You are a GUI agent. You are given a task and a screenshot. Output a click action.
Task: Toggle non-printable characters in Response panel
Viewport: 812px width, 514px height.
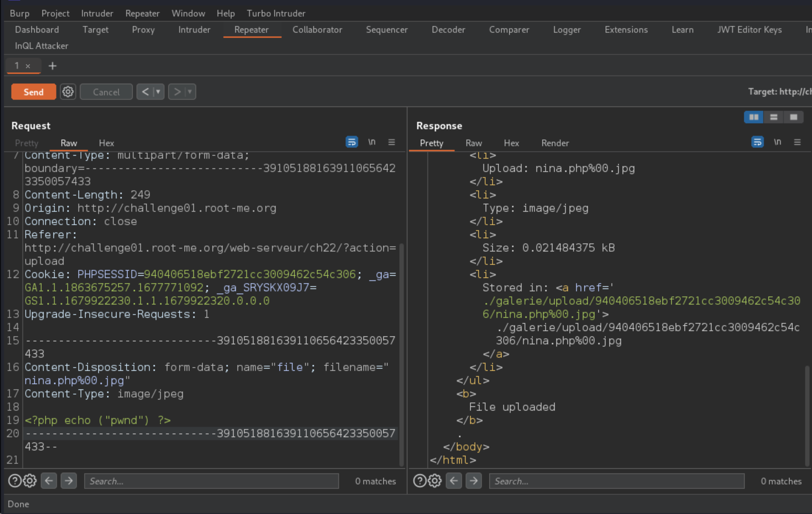pyautogui.click(x=777, y=142)
